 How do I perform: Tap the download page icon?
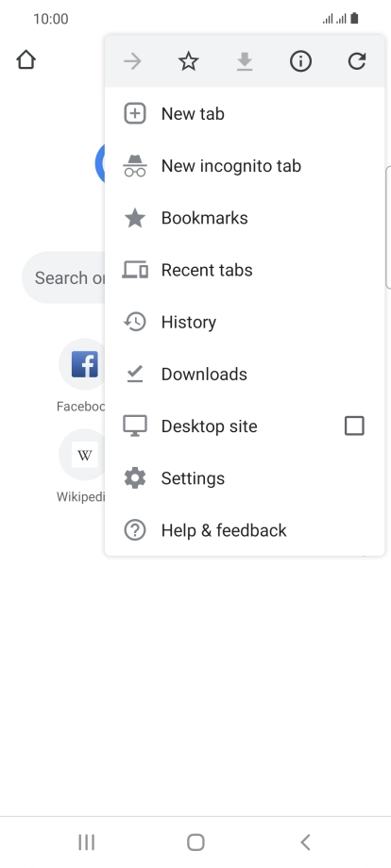coord(245,61)
